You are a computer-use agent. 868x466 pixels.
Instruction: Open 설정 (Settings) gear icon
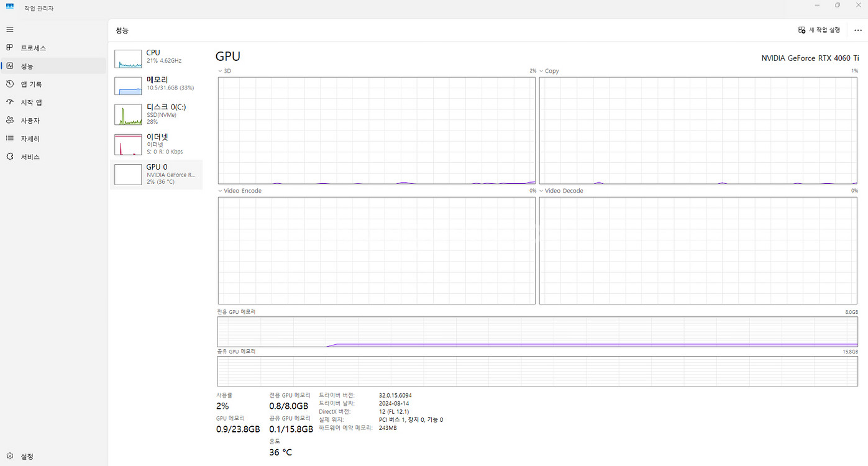tap(9, 456)
